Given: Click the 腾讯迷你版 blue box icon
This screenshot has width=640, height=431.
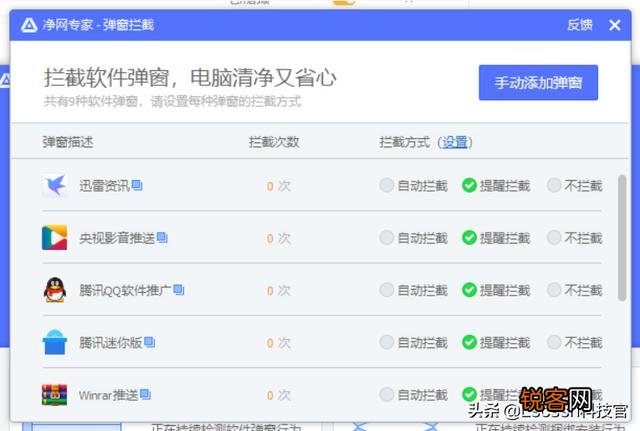Looking at the screenshot, I should click(55, 342).
